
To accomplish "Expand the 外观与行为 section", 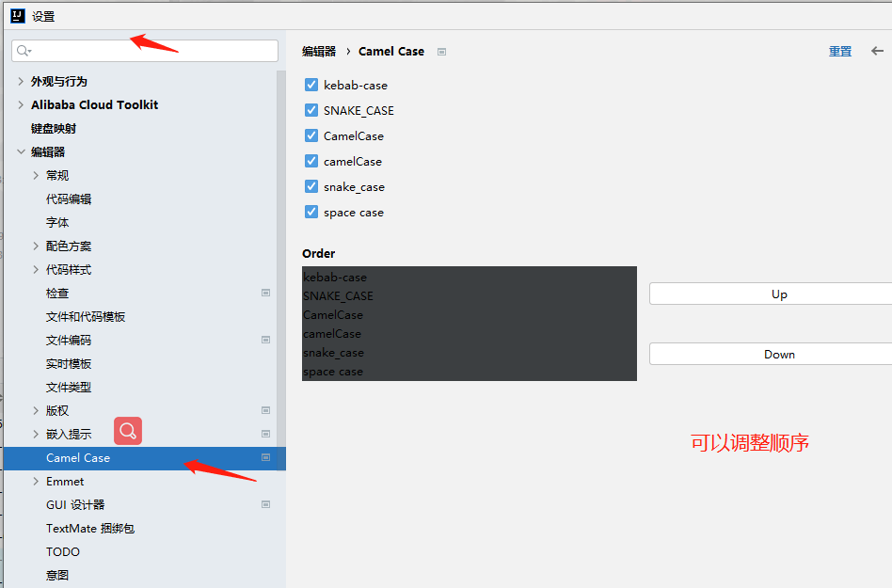I will click(21, 81).
